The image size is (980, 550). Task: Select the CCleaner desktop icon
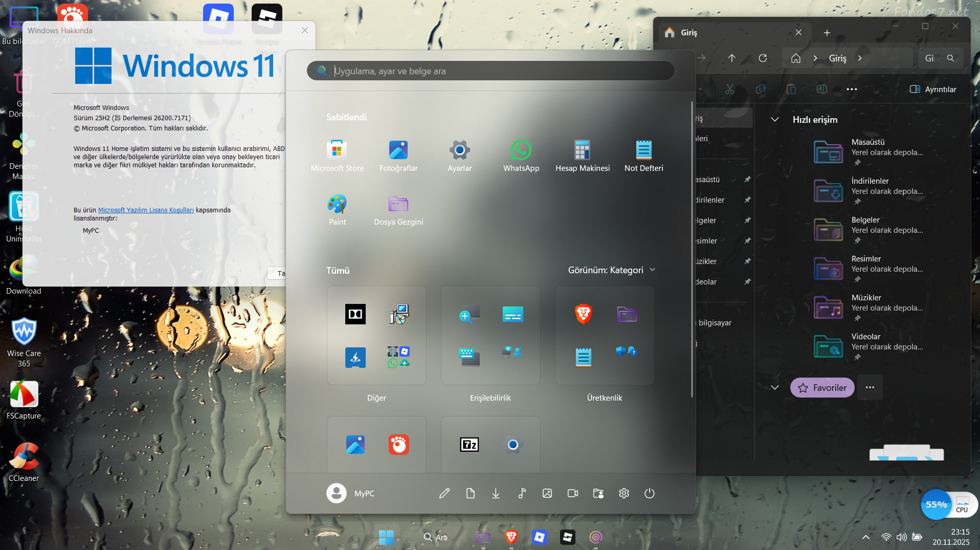click(x=24, y=462)
